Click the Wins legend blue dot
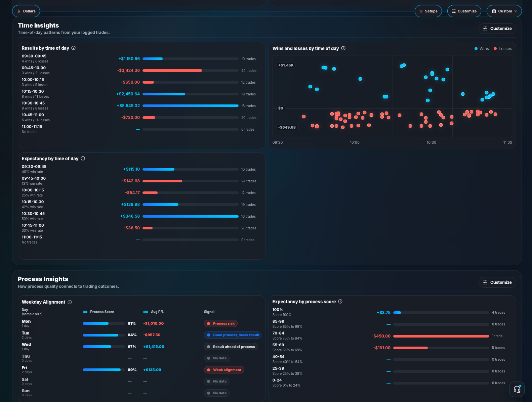 [476, 49]
